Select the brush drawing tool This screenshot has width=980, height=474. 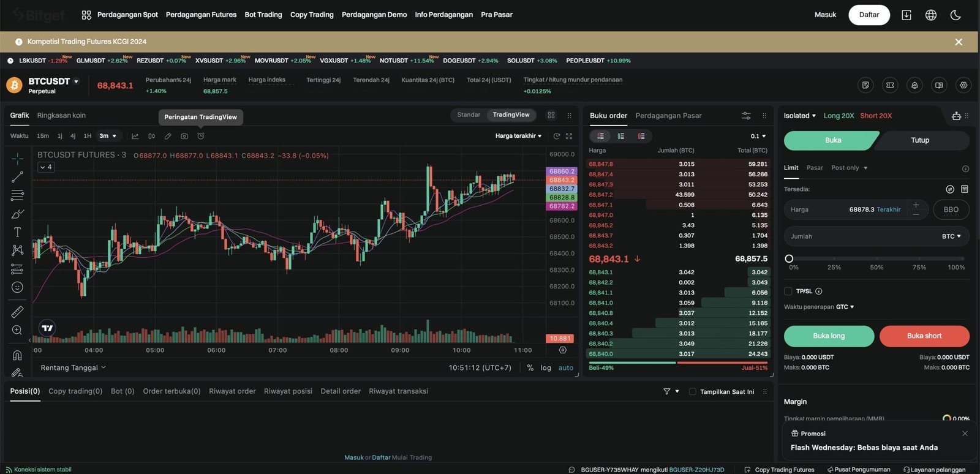[x=17, y=214]
